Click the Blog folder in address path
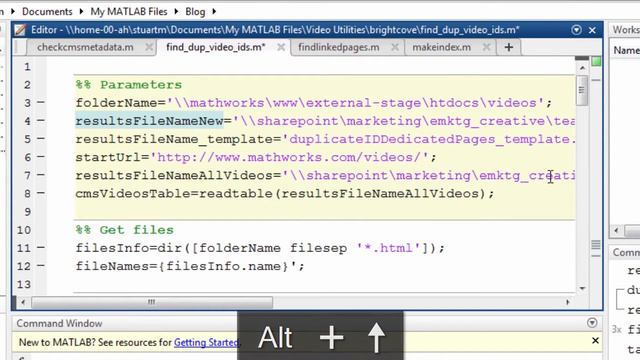The height and width of the screenshot is (360, 640). (x=195, y=11)
